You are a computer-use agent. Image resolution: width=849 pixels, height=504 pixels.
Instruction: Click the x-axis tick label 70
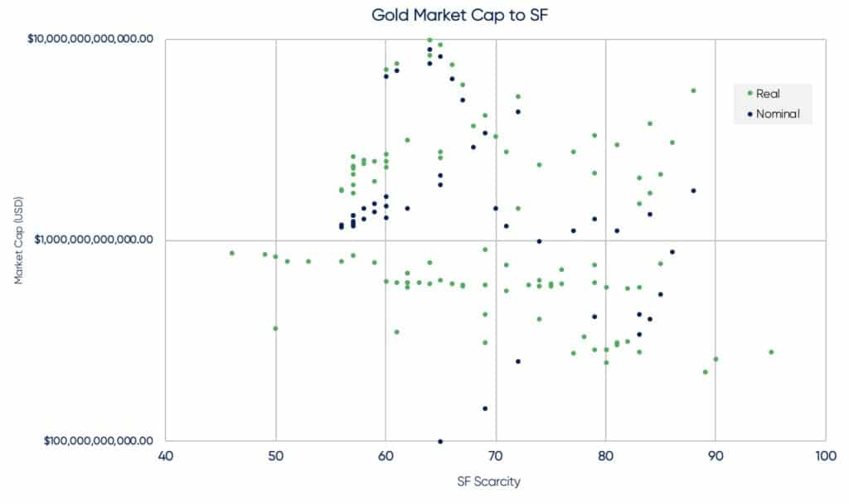tap(496, 456)
